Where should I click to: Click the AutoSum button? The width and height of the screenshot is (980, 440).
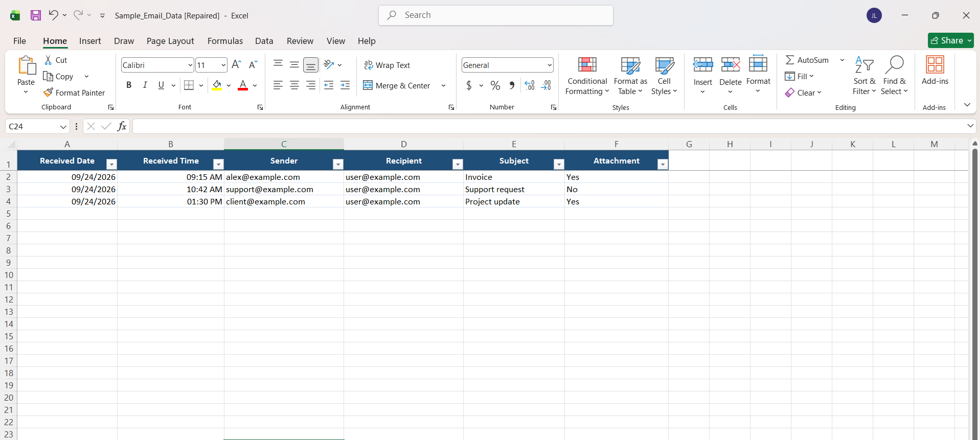(x=807, y=60)
